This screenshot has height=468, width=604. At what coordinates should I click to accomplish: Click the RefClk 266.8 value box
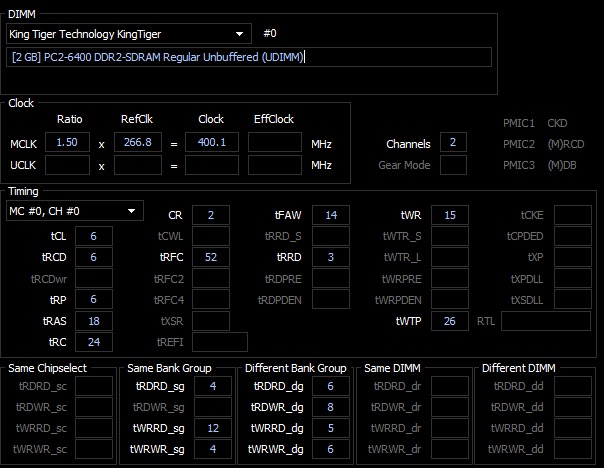(138, 142)
